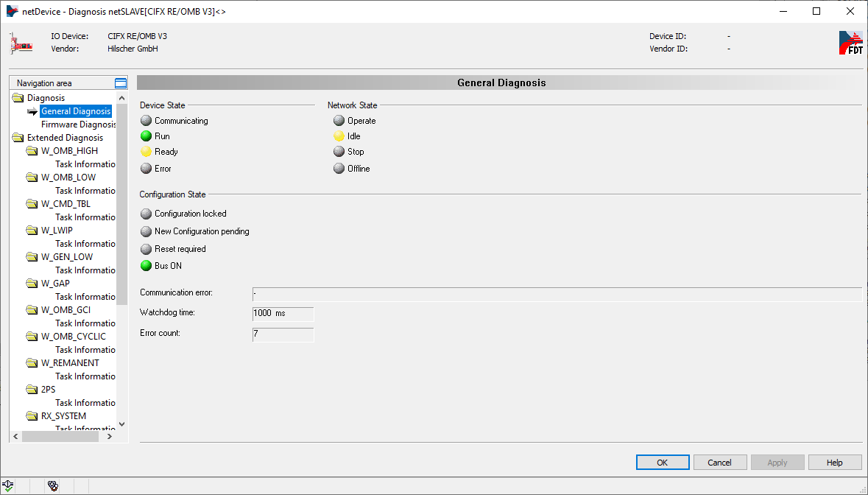Click the green Run status LED
Screen dimensions: 868x495
coord(146,136)
